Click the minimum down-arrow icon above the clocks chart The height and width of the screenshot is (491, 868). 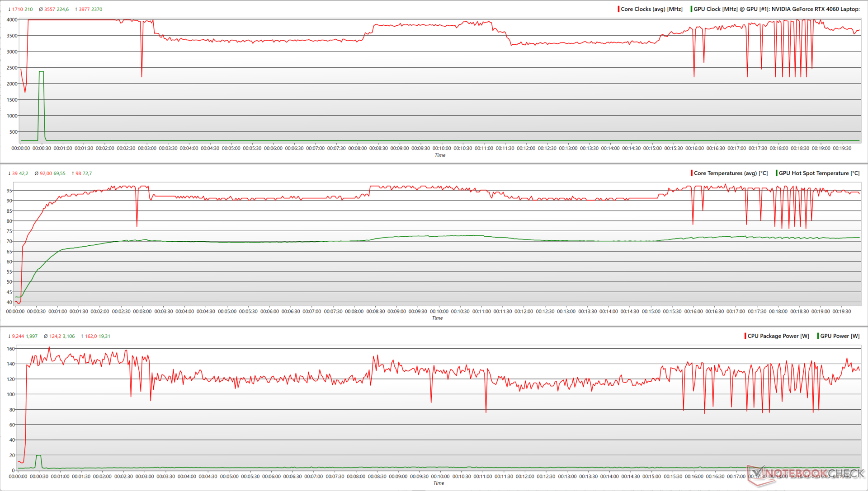pyautogui.click(x=9, y=9)
